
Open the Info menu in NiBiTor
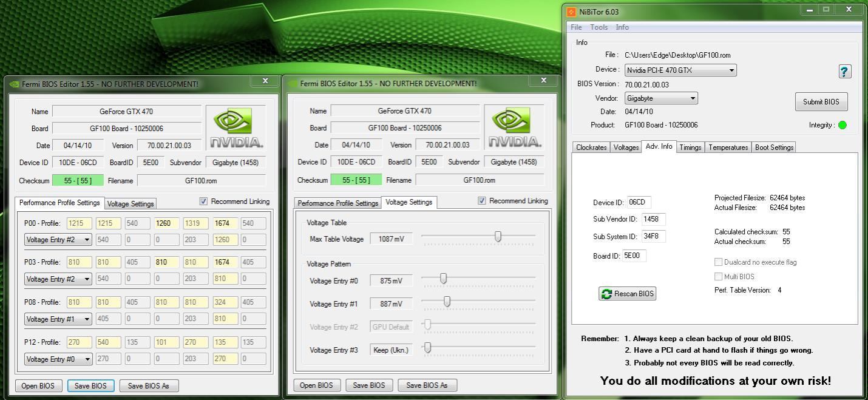[622, 27]
